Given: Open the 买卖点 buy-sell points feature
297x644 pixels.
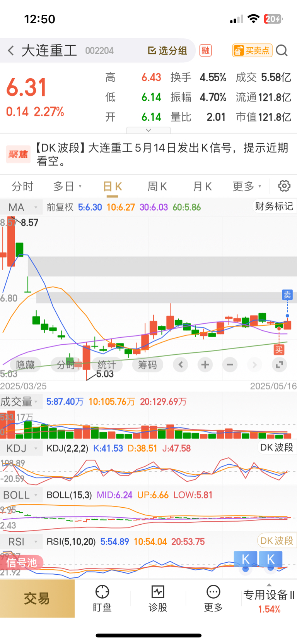Looking at the screenshot, I should pos(252,50).
